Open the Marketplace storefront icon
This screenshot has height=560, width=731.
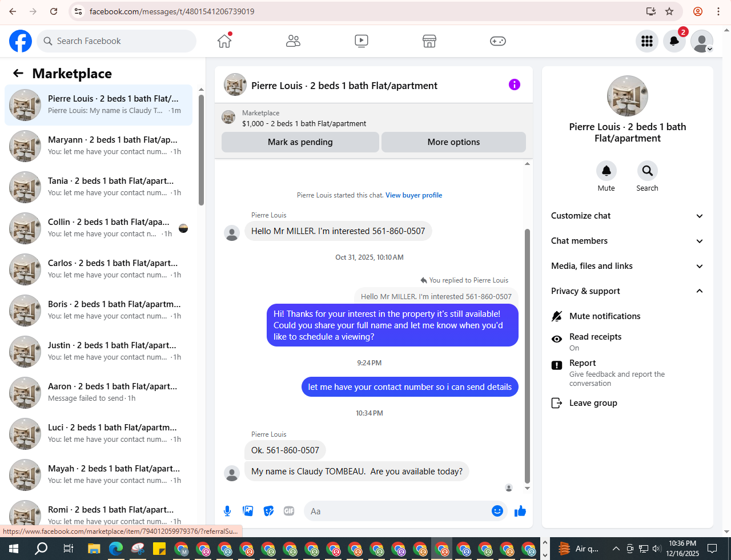pos(429,41)
